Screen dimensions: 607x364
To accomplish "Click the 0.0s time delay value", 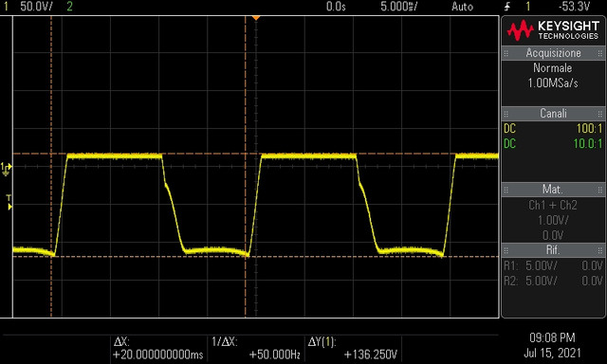I will coord(336,7).
